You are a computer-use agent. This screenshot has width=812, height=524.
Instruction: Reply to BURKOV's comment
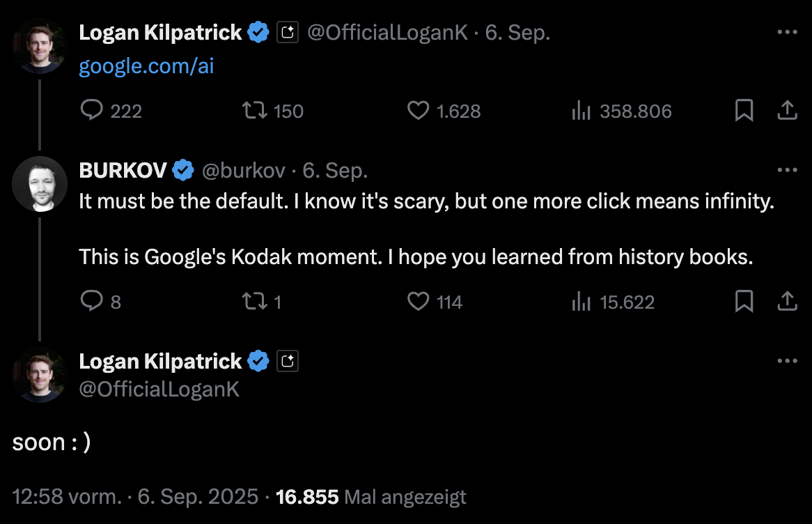91,302
